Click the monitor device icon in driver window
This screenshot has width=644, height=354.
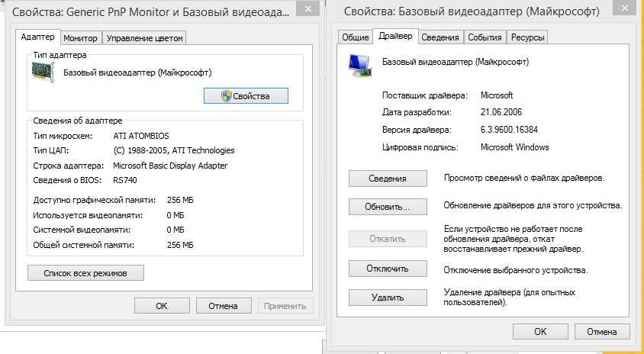point(360,66)
